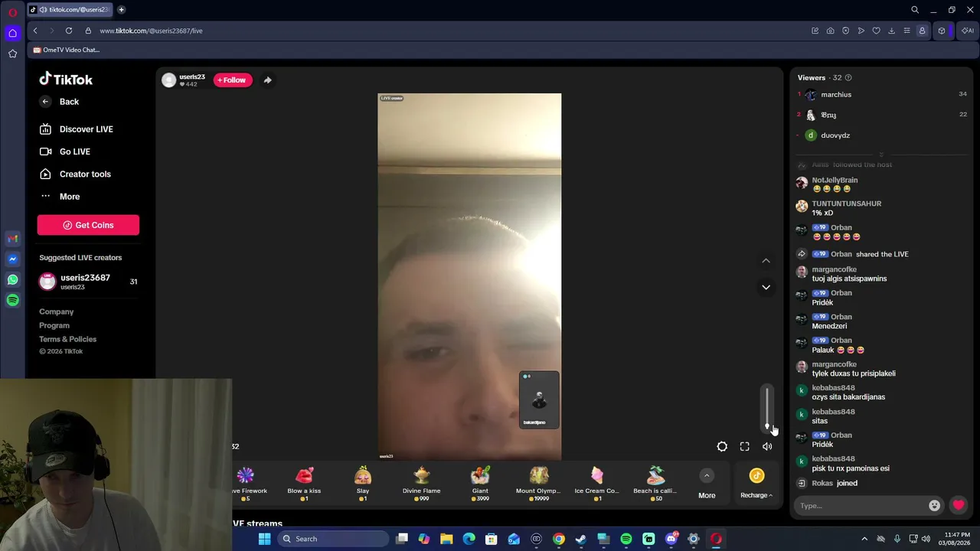Take a snapshot with Opera camera icon
The height and width of the screenshot is (551, 980).
coord(830,31)
